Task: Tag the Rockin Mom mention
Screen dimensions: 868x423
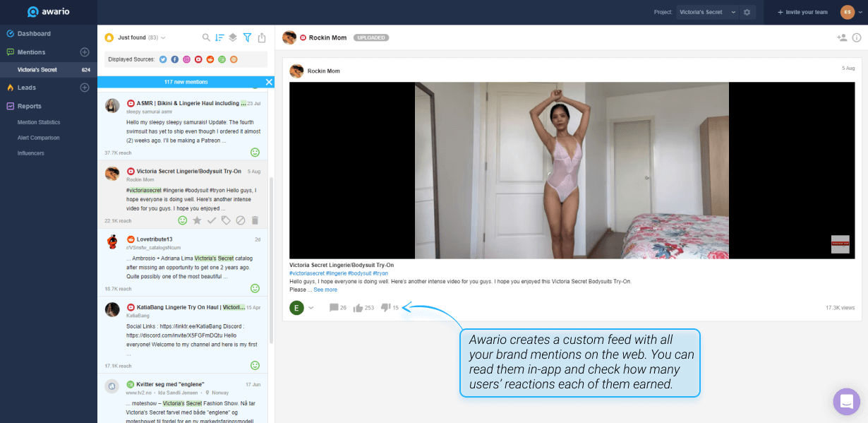Action: (x=226, y=220)
